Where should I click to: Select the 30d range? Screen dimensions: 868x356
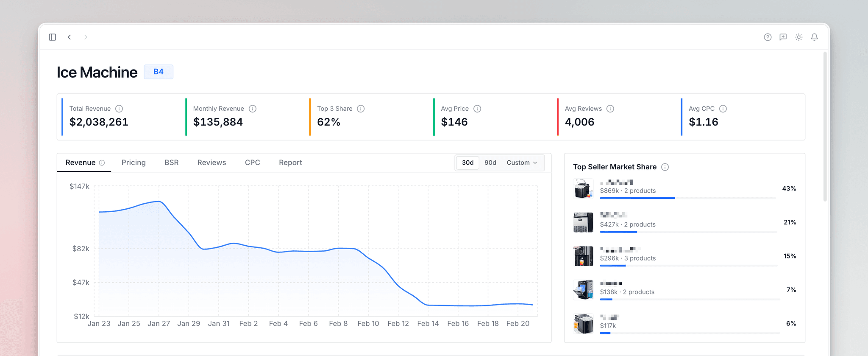click(x=467, y=163)
